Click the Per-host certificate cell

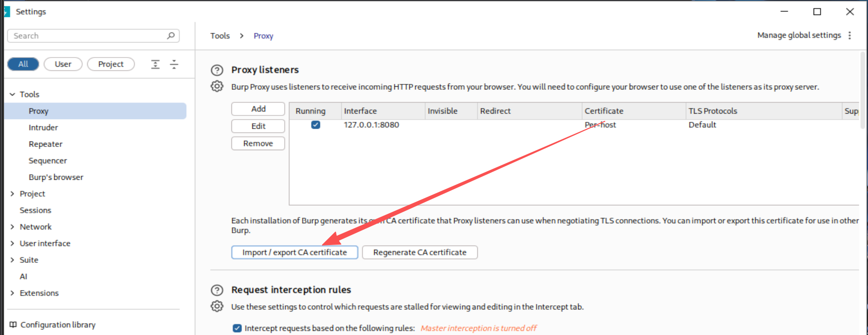pyautogui.click(x=600, y=125)
